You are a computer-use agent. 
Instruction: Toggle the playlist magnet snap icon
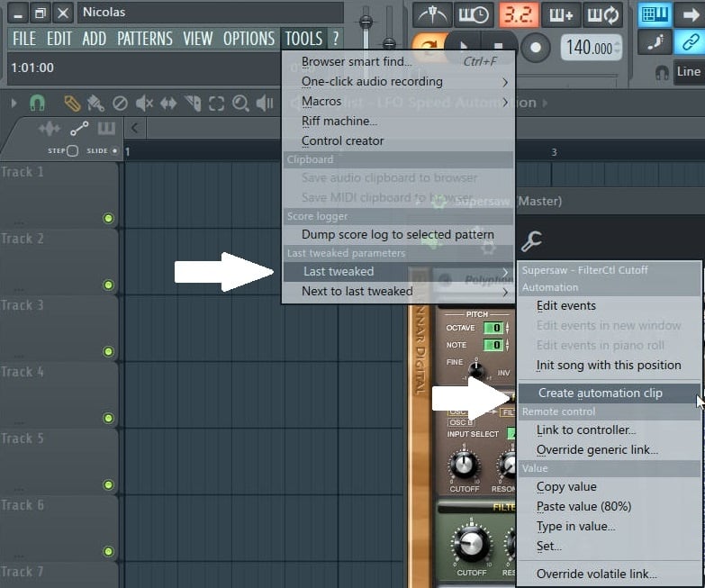[x=37, y=104]
